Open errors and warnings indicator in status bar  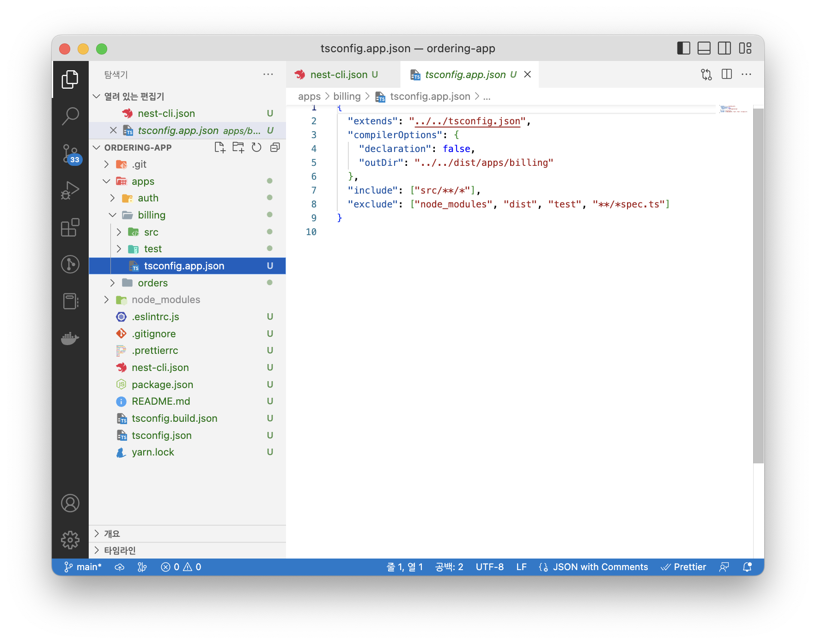(181, 567)
